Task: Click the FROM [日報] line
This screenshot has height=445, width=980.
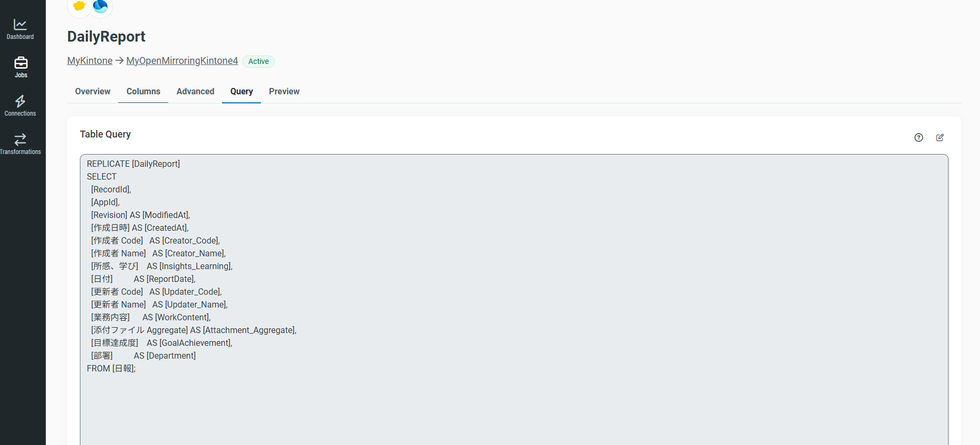Action: pyautogui.click(x=111, y=368)
